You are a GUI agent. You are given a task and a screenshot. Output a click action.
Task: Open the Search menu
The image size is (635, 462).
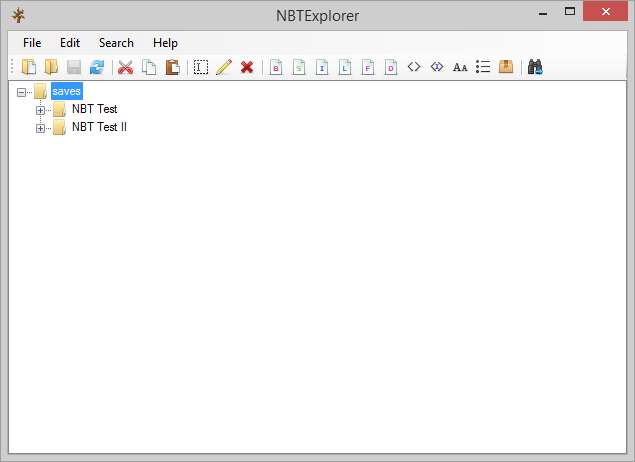[x=116, y=43]
